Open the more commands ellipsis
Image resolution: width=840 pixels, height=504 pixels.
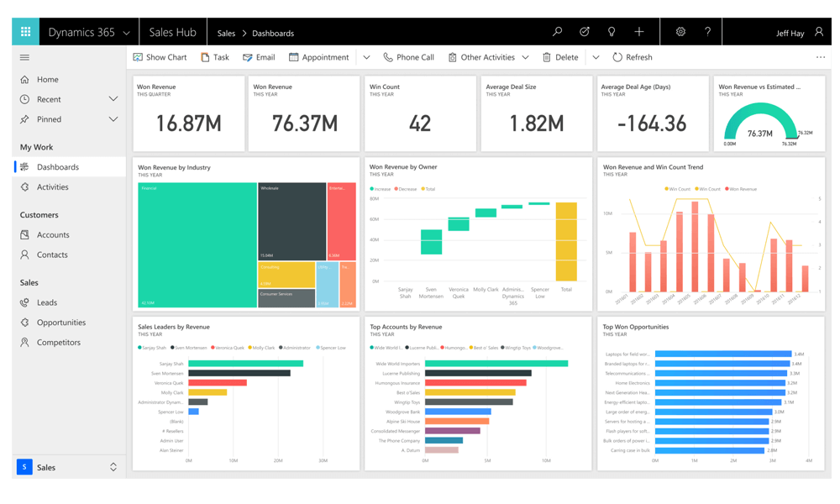[x=821, y=57]
